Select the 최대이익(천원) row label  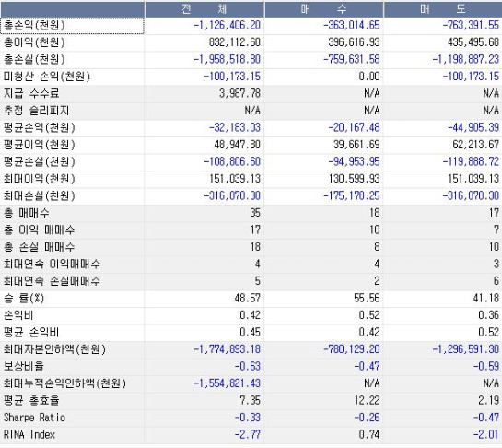point(39,179)
